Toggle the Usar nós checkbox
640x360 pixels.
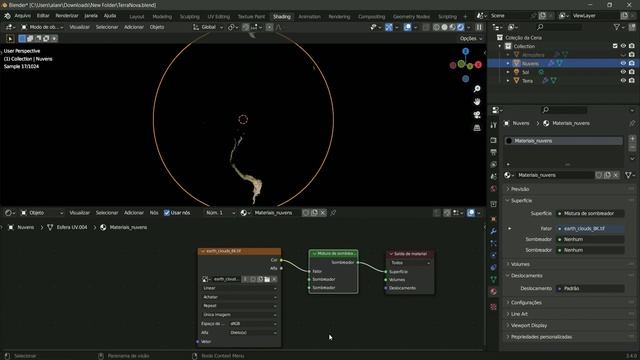[167, 213]
